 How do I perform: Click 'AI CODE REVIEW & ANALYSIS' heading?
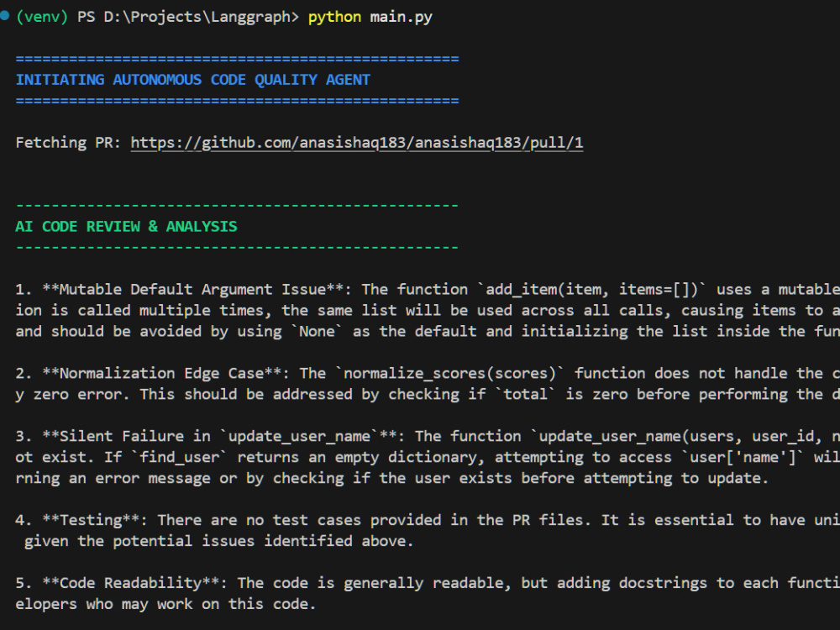tap(127, 227)
